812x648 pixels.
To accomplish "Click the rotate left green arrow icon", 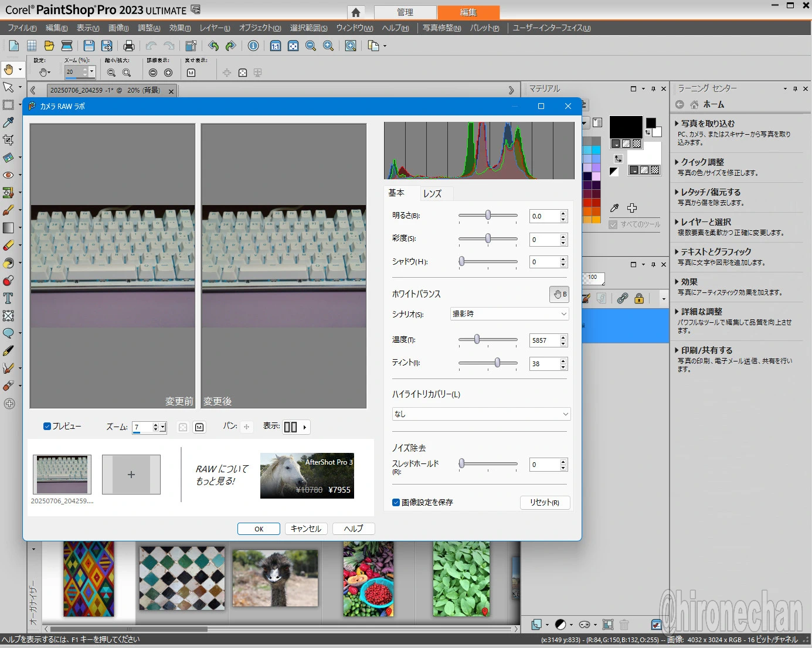I will (x=213, y=46).
